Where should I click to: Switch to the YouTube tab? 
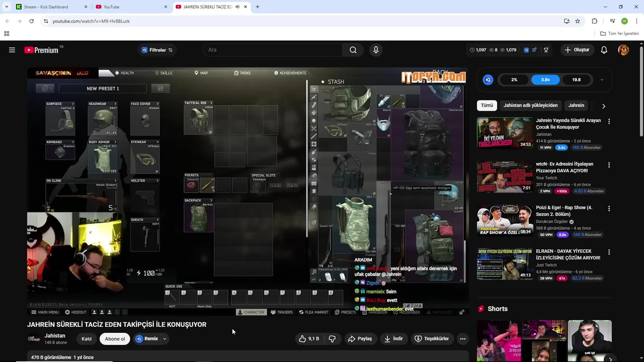132,7
